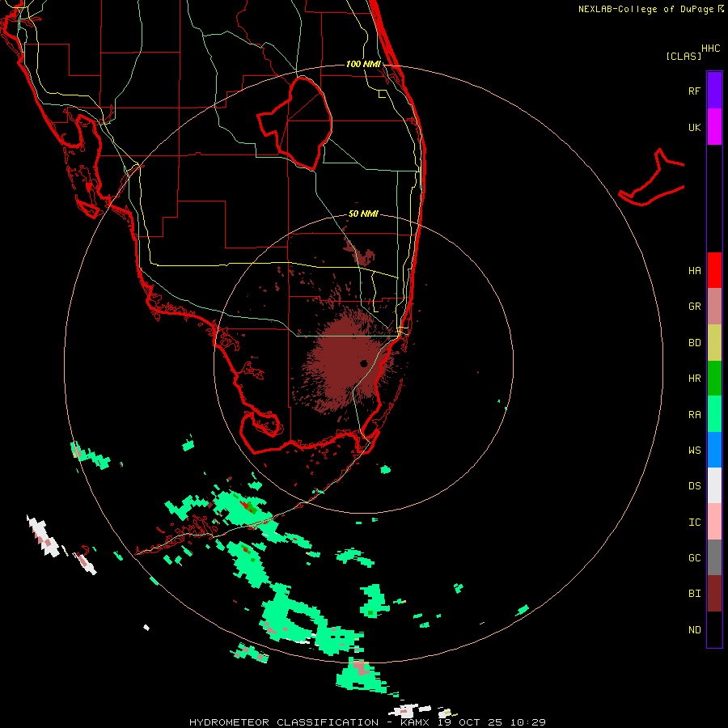This screenshot has width=728, height=728.
Task: Click the RA light green legend swatch
Action: pos(714,414)
